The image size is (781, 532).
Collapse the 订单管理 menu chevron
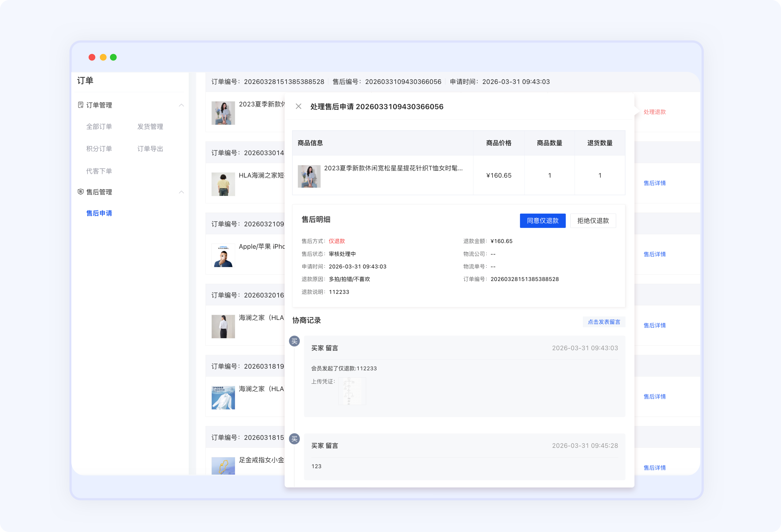[182, 105]
